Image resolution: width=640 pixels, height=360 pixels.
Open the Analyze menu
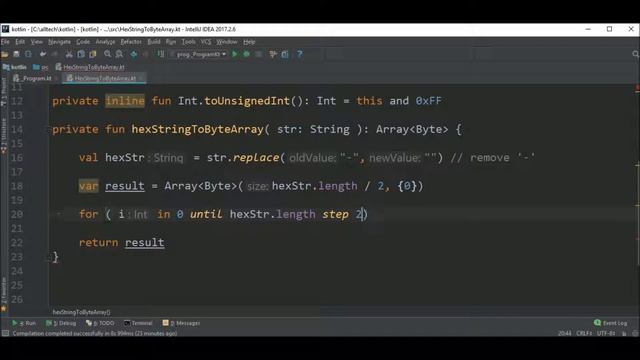(105, 42)
